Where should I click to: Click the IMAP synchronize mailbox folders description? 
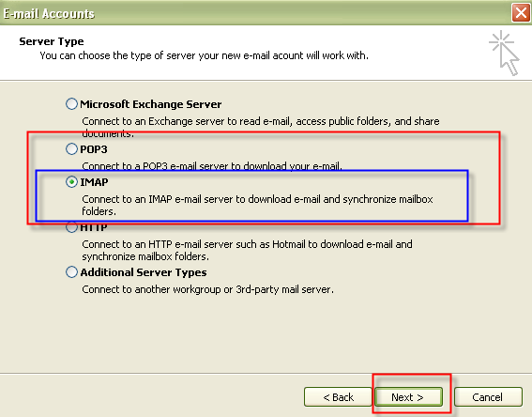click(257, 205)
